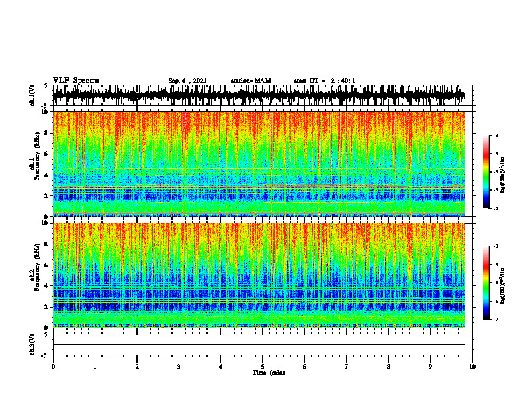The width and height of the screenshot is (532, 411).
Task: Click time axis tick label "3"
Action: pyautogui.click(x=179, y=367)
